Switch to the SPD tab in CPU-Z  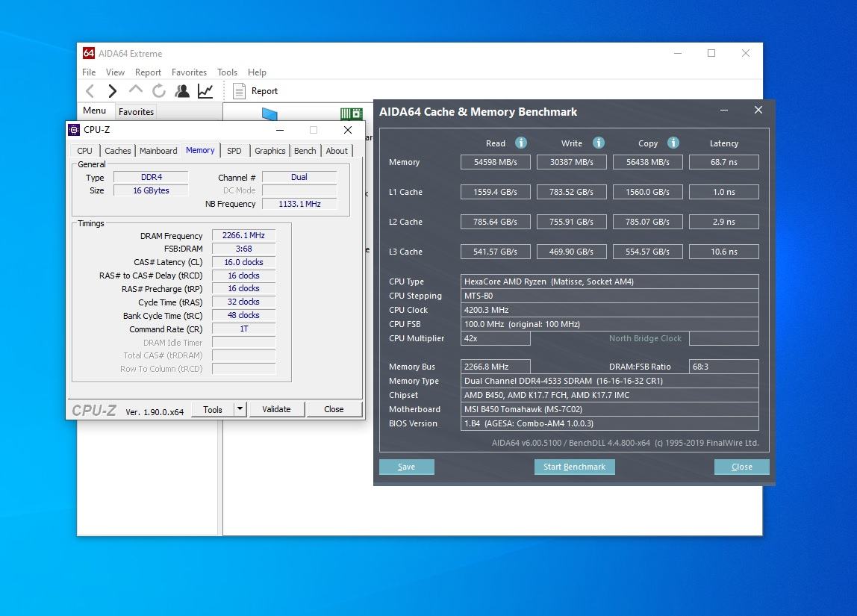pyautogui.click(x=234, y=151)
